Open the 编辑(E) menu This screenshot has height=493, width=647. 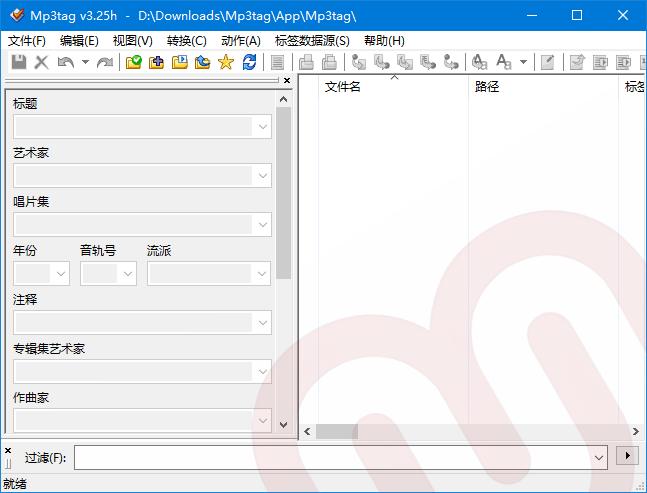pyautogui.click(x=79, y=41)
